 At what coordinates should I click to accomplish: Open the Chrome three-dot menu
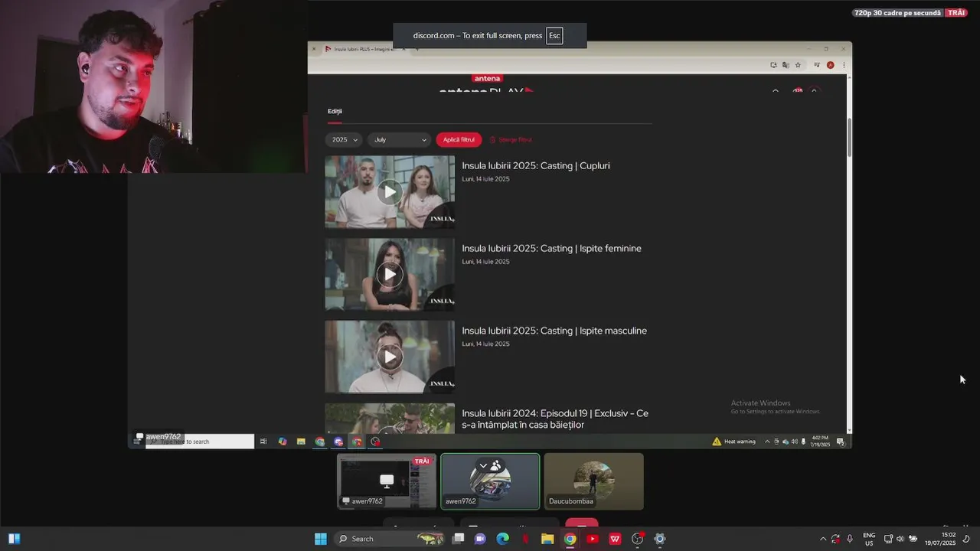pos(844,65)
